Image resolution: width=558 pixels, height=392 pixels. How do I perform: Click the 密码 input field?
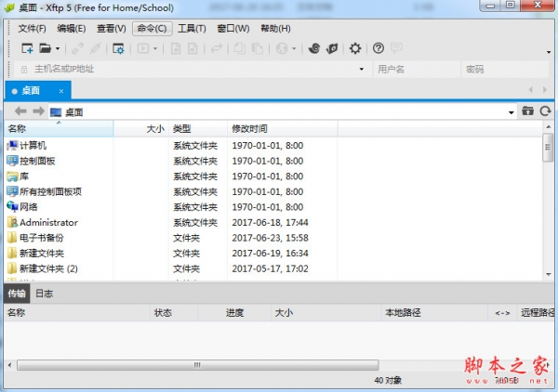(x=505, y=69)
